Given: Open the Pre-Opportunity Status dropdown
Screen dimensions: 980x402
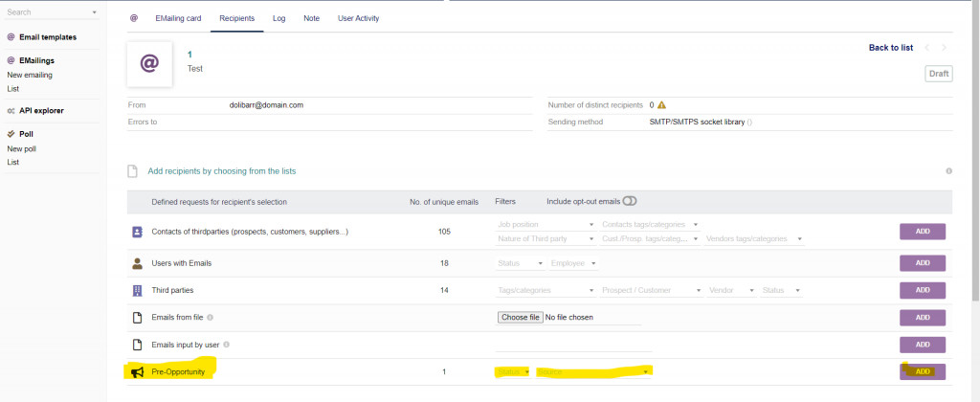Looking at the screenshot, I should [513, 372].
